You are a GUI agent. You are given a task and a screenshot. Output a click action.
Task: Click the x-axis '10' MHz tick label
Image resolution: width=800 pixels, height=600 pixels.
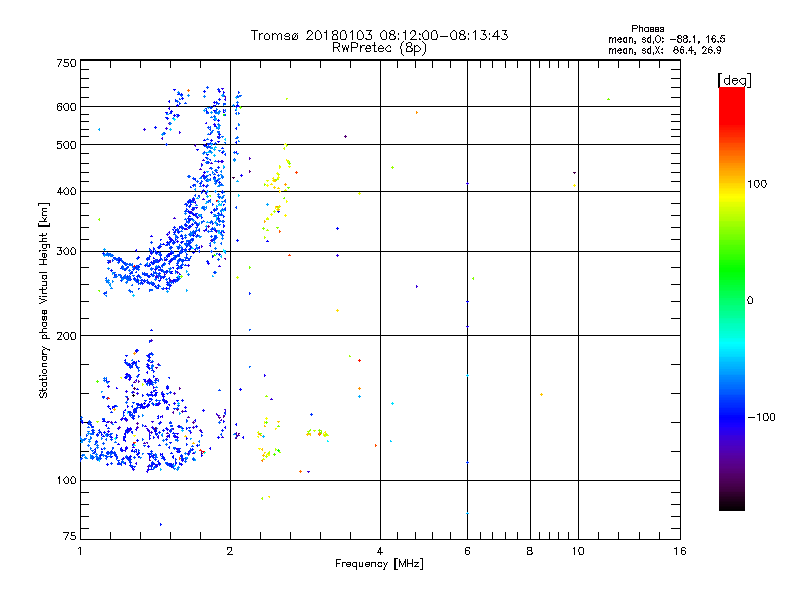[x=578, y=551]
